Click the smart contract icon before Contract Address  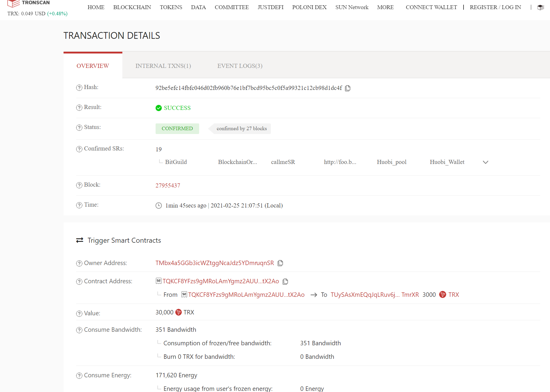pyautogui.click(x=159, y=281)
